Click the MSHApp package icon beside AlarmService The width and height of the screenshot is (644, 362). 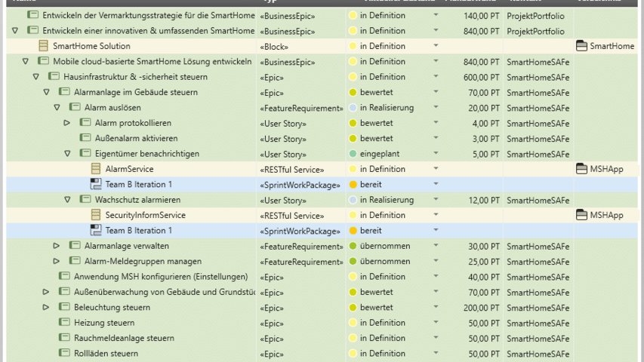pos(581,169)
